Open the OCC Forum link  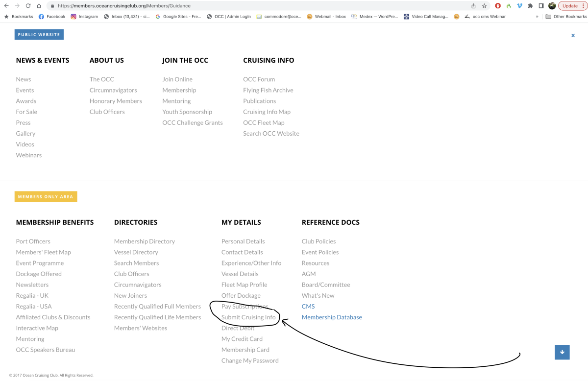click(x=259, y=79)
